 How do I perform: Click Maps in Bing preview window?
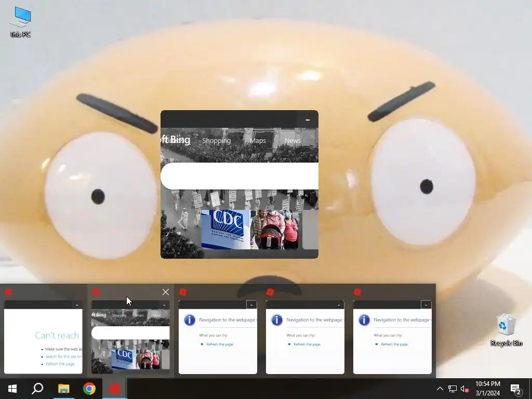[258, 140]
